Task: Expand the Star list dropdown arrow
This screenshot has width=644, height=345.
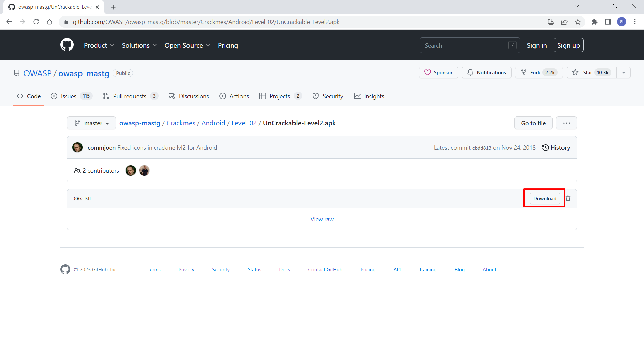Action: (624, 72)
